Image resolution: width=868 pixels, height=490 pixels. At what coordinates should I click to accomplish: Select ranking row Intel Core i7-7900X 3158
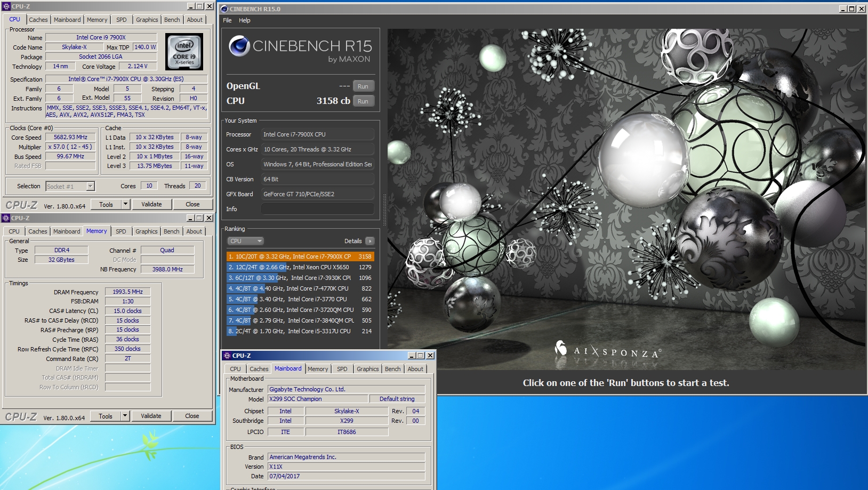tap(300, 256)
